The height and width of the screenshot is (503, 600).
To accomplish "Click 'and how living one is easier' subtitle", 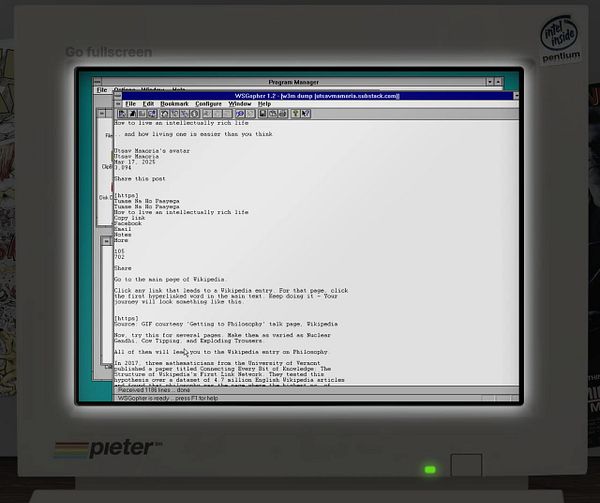I will [193, 134].
